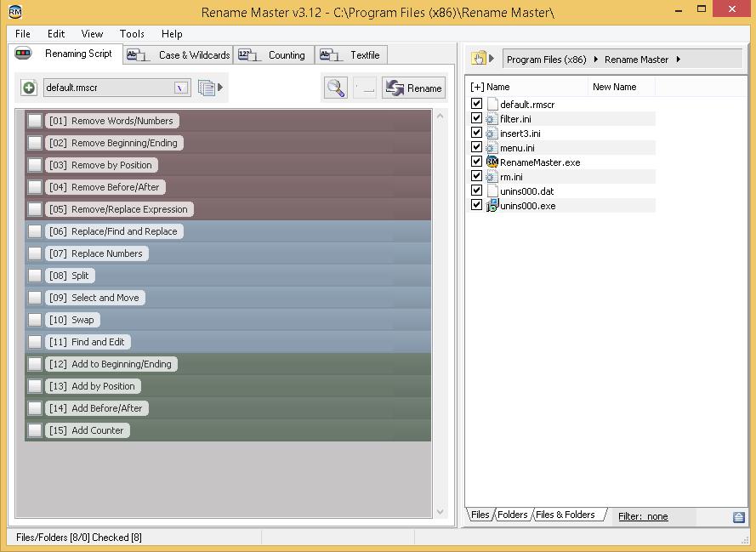Image resolution: width=756 pixels, height=552 pixels.
Task: Click the green plus icon to add script
Action: [28, 88]
